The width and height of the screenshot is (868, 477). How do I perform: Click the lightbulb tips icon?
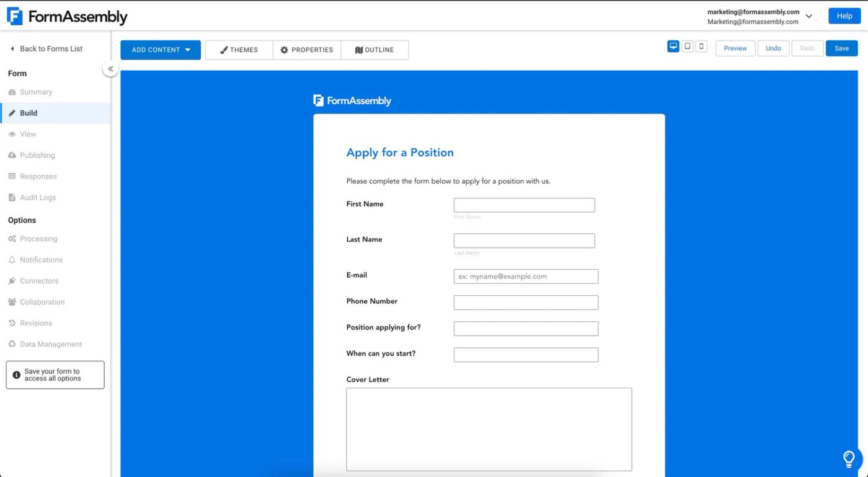coord(849,459)
